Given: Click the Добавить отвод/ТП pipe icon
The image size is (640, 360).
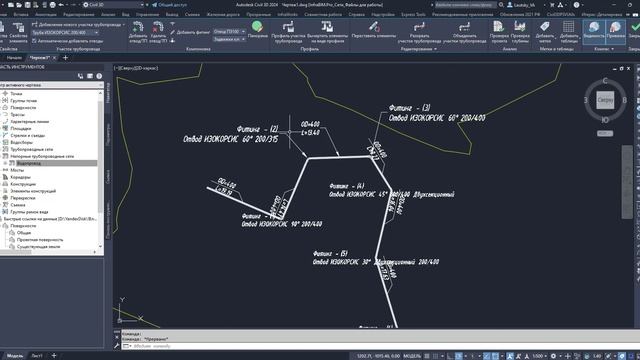Looking at the screenshot, I should (x=138, y=27).
